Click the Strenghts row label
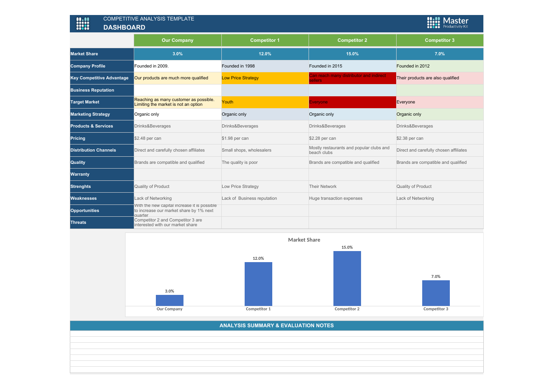 pos(102,187)
